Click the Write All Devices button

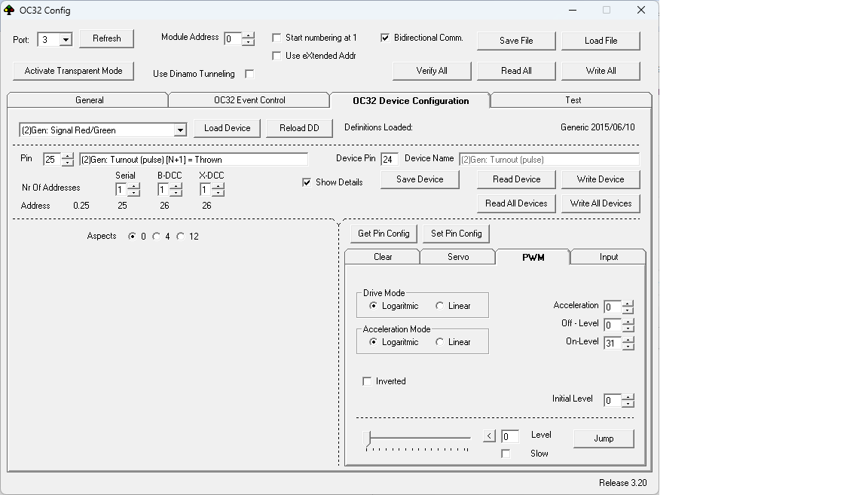click(x=601, y=203)
